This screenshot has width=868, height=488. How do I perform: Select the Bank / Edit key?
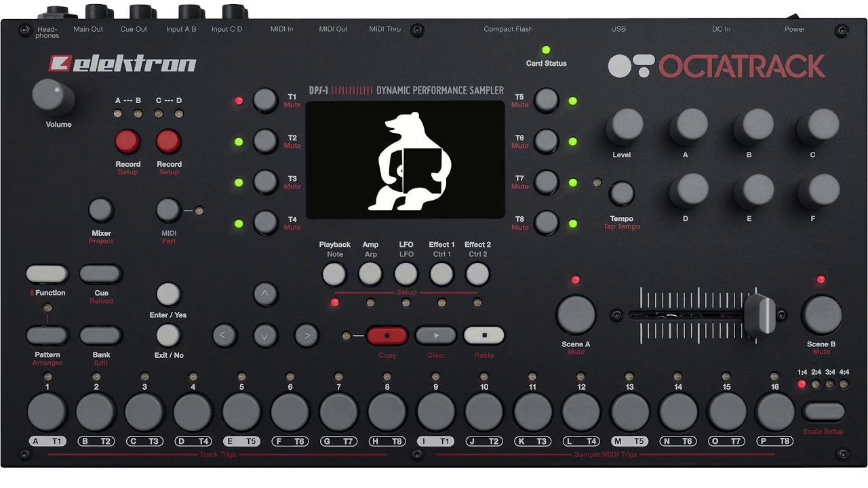(101, 335)
